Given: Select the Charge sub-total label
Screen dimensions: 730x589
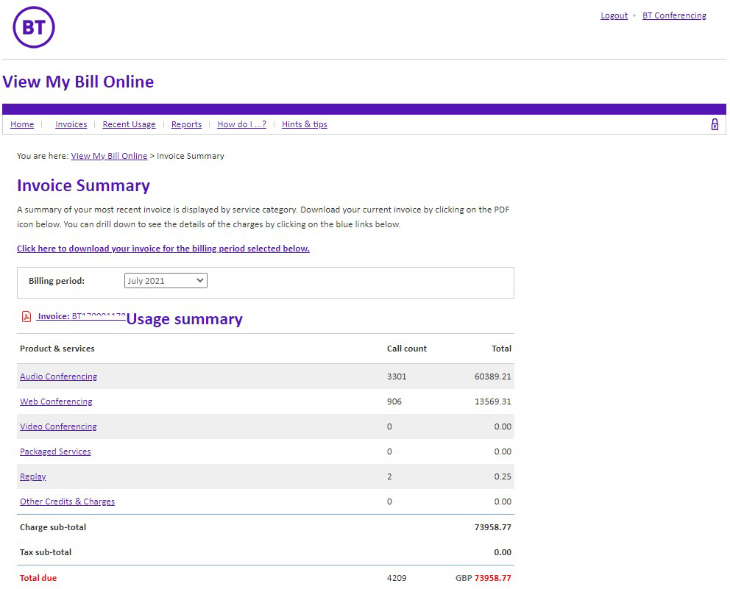Looking at the screenshot, I should (x=53, y=527).
